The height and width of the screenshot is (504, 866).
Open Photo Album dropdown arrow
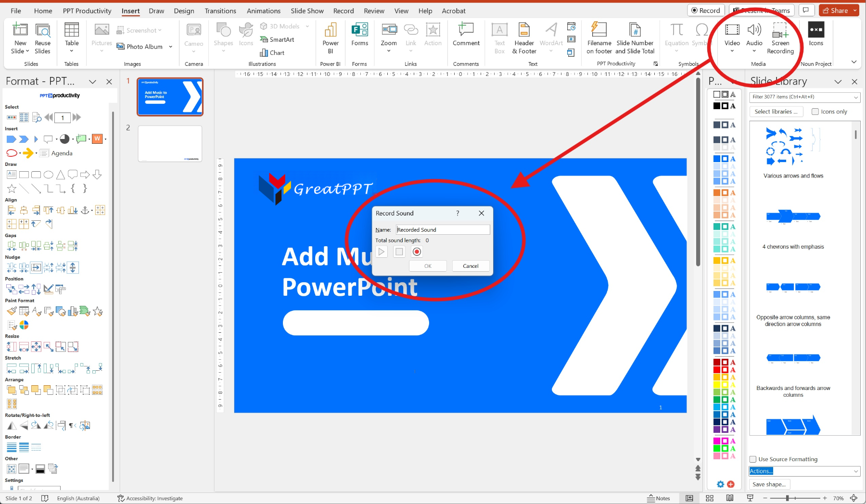click(x=171, y=47)
